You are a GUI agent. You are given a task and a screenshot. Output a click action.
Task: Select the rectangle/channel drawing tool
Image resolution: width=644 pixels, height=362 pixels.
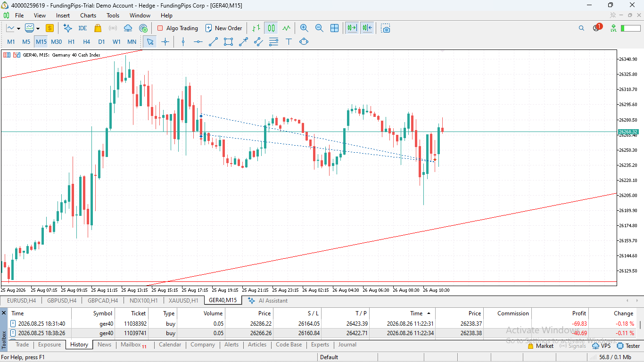(228, 41)
